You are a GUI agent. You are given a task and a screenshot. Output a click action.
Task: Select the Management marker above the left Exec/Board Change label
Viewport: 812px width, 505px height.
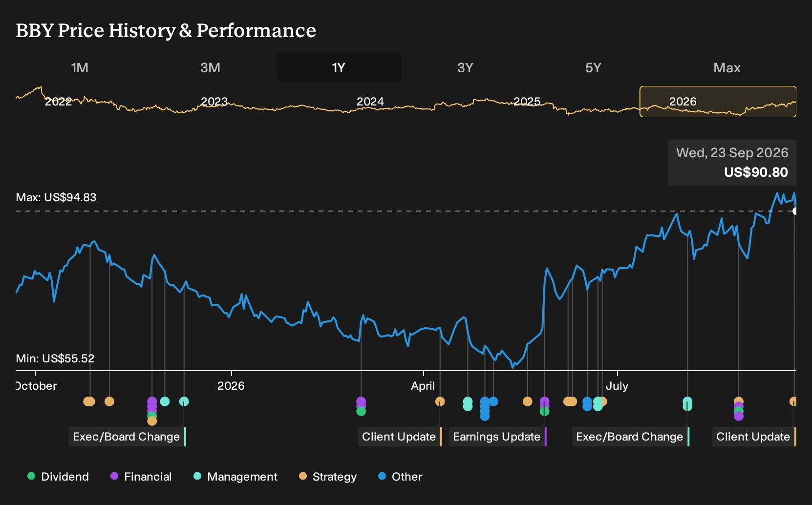[184, 401]
